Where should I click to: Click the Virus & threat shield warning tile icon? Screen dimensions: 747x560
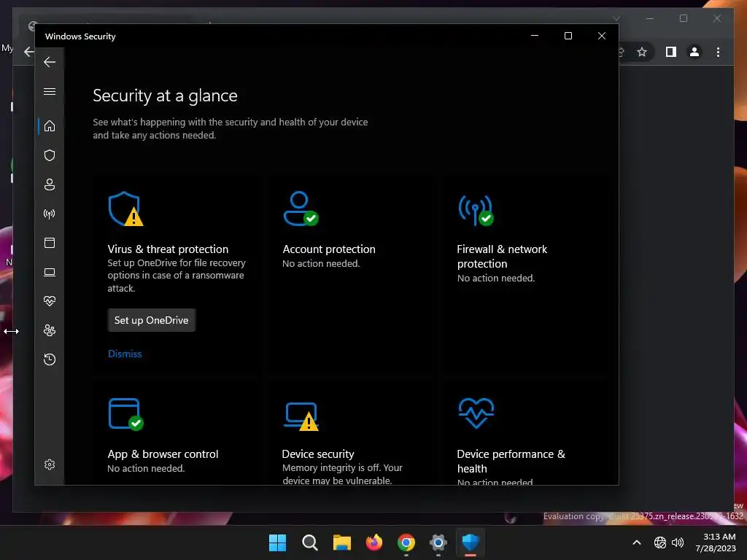pyautogui.click(x=125, y=209)
